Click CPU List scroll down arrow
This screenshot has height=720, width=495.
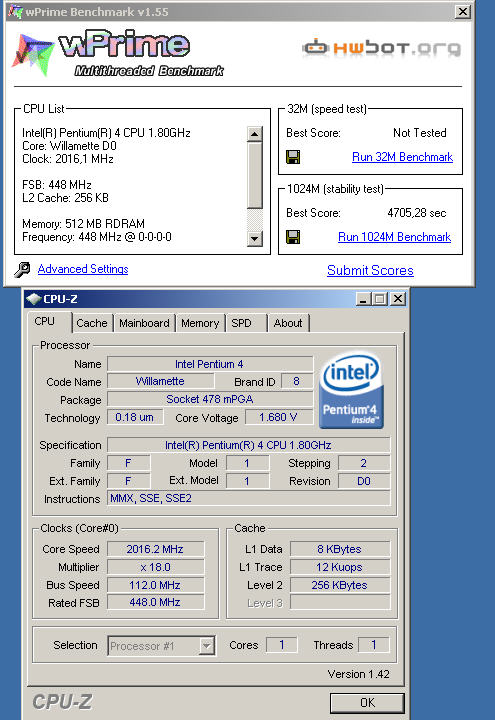point(254,239)
